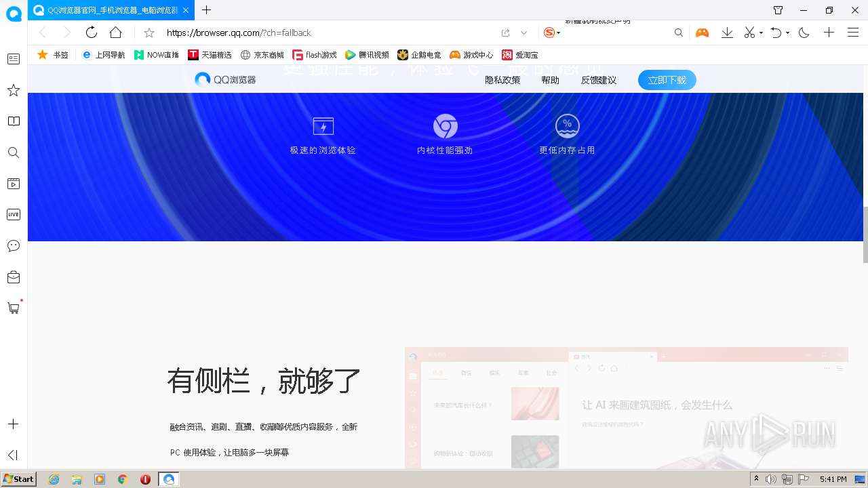This screenshot has height=488, width=868.
Task: Open the 反馈建议 page link
Action: pyautogui.click(x=599, y=80)
